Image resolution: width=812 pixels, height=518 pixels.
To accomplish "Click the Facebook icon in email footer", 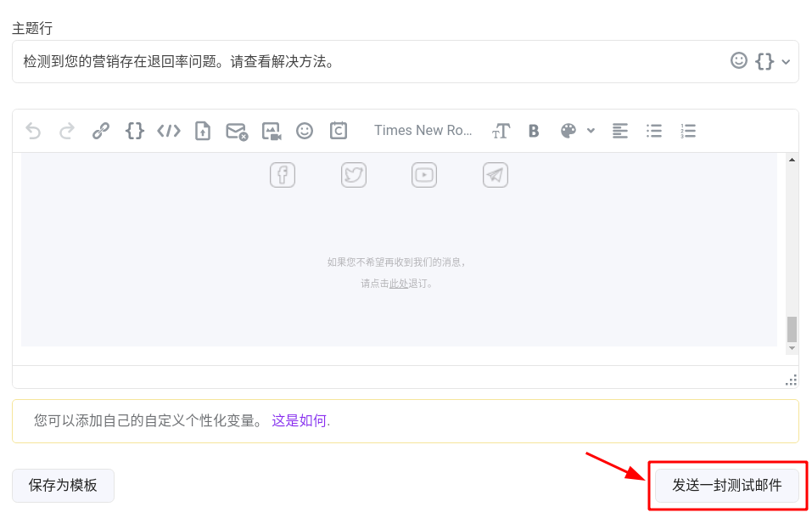I will tap(283, 175).
